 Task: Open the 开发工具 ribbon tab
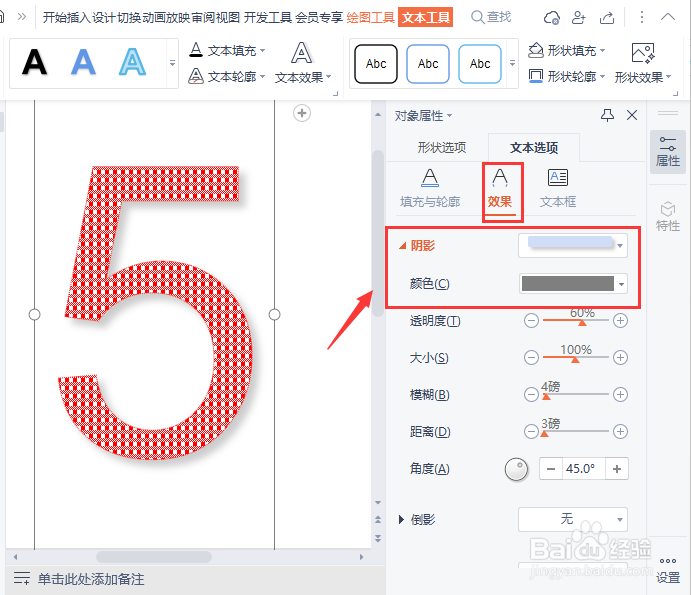(268, 17)
